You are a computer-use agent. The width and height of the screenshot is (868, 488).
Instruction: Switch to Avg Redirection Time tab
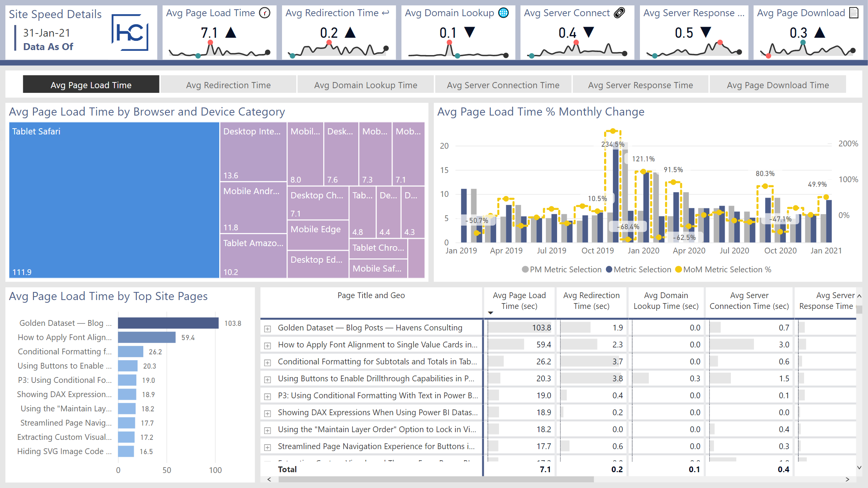(x=228, y=85)
